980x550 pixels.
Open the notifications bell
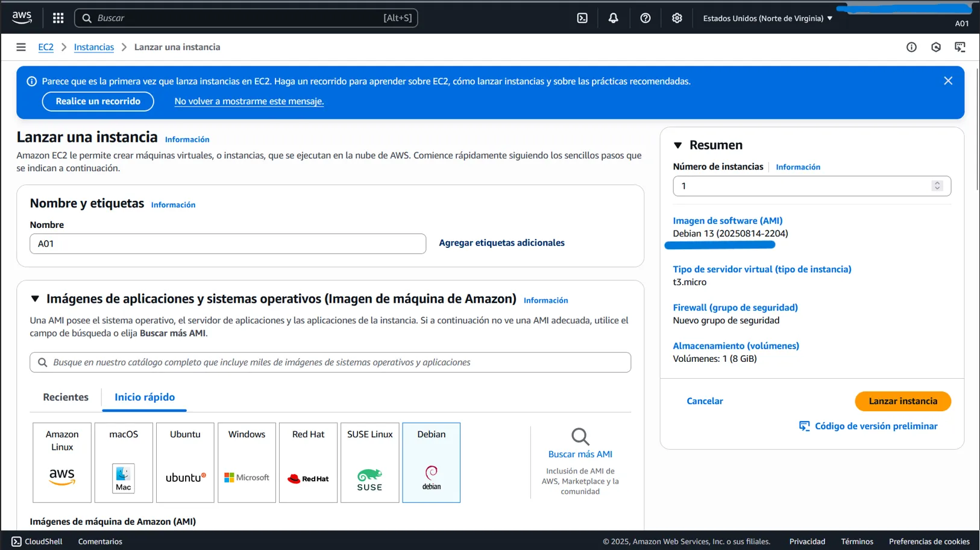613,18
